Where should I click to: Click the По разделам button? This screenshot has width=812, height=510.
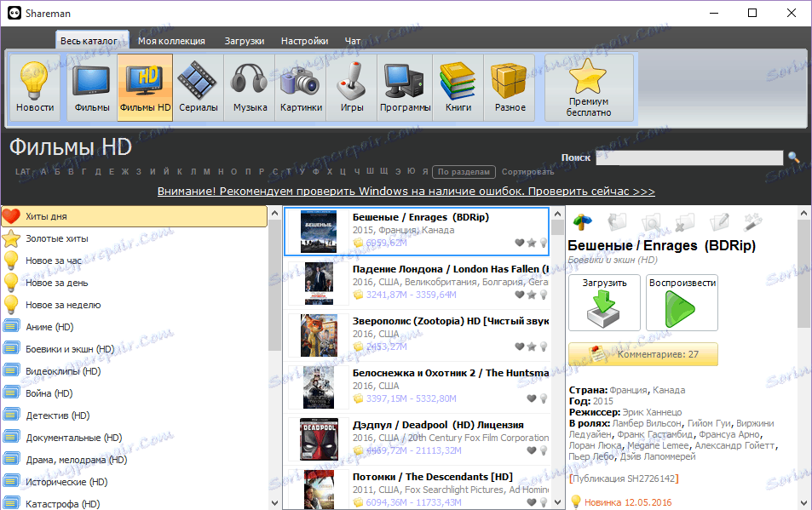point(464,172)
